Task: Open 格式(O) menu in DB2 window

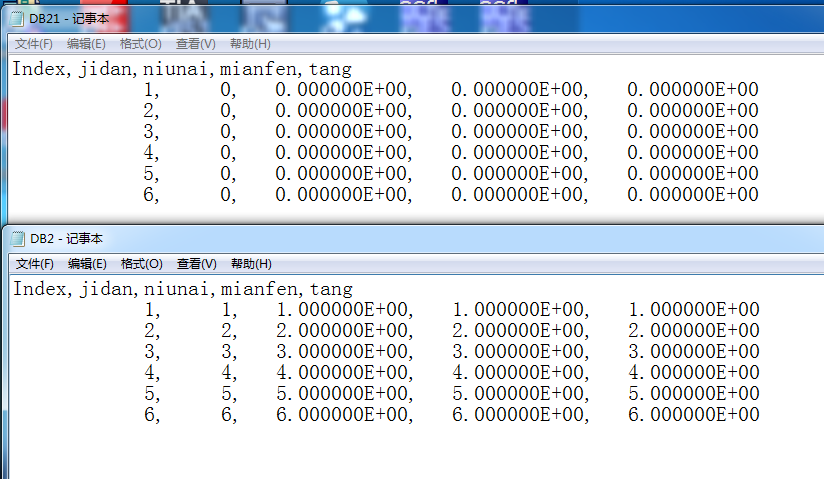Action: [141, 264]
